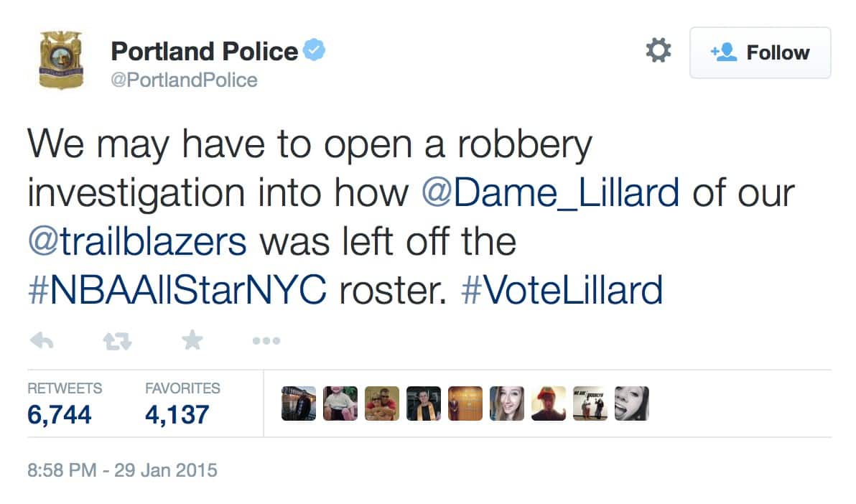The width and height of the screenshot is (856, 504).
Task: Click the first user avatar with bridge
Action: point(299,403)
